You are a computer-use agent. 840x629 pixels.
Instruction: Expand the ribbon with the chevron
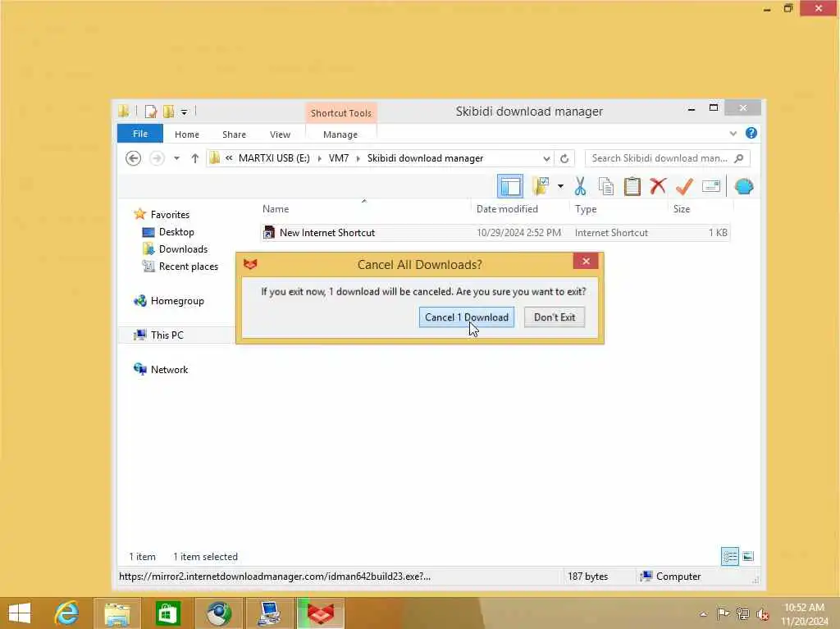[x=733, y=134]
